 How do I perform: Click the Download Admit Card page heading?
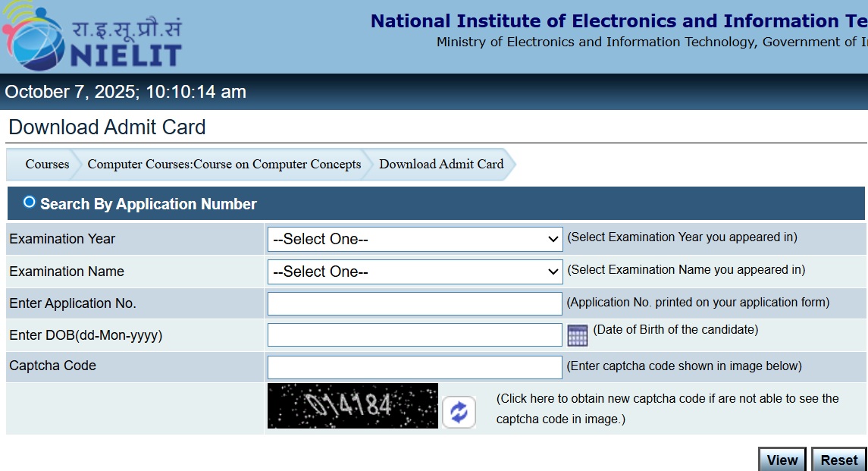(x=106, y=127)
